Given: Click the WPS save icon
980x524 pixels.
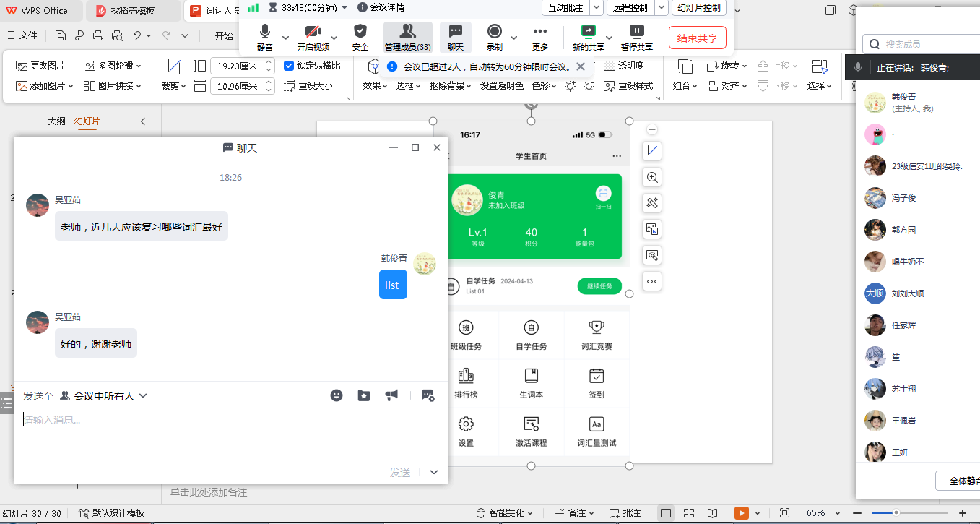Looking at the screenshot, I should [61, 35].
